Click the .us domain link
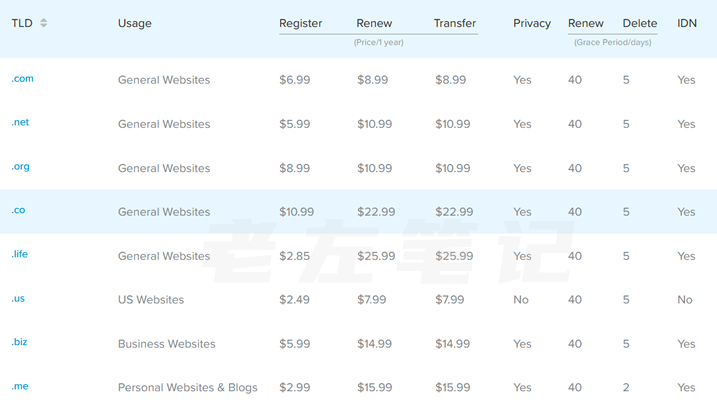The width and height of the screenshot is (717, 402). coord(18,299)
